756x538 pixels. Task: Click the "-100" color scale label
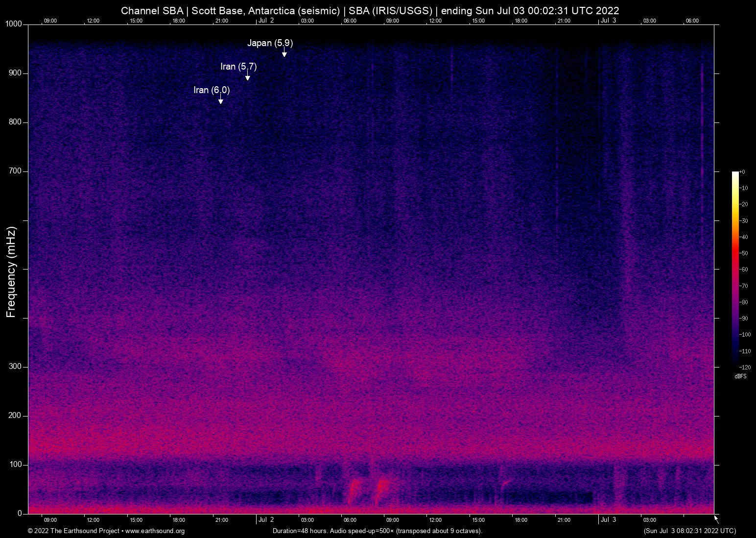pyautogui.click(x=745, y=335)
